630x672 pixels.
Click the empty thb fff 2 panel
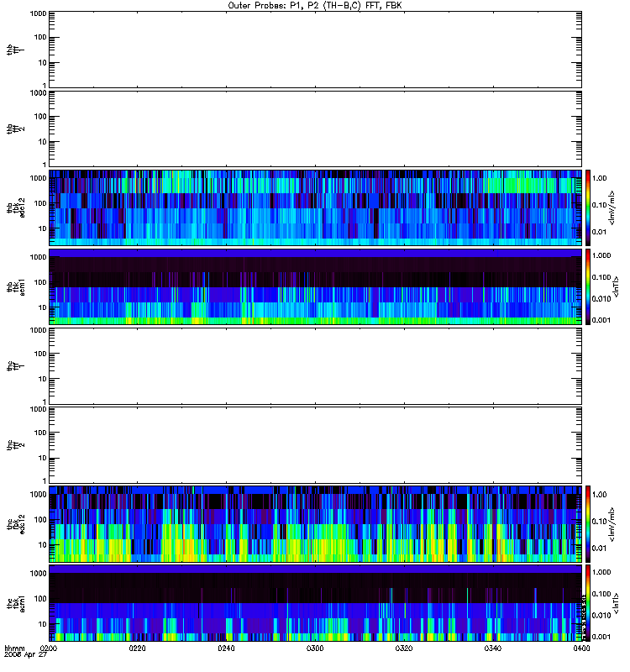coord(315,129)
